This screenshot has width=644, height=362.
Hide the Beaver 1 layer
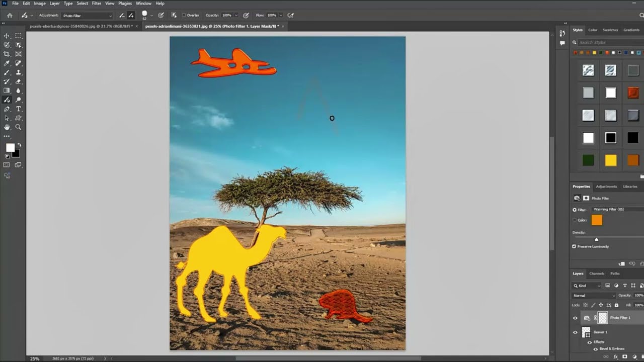click(x=575, y=332)
